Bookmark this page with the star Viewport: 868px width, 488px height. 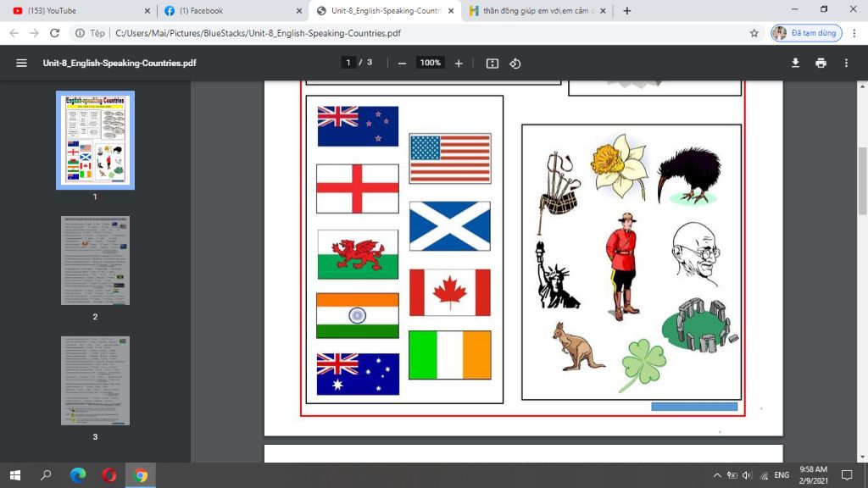pos(754,33)
